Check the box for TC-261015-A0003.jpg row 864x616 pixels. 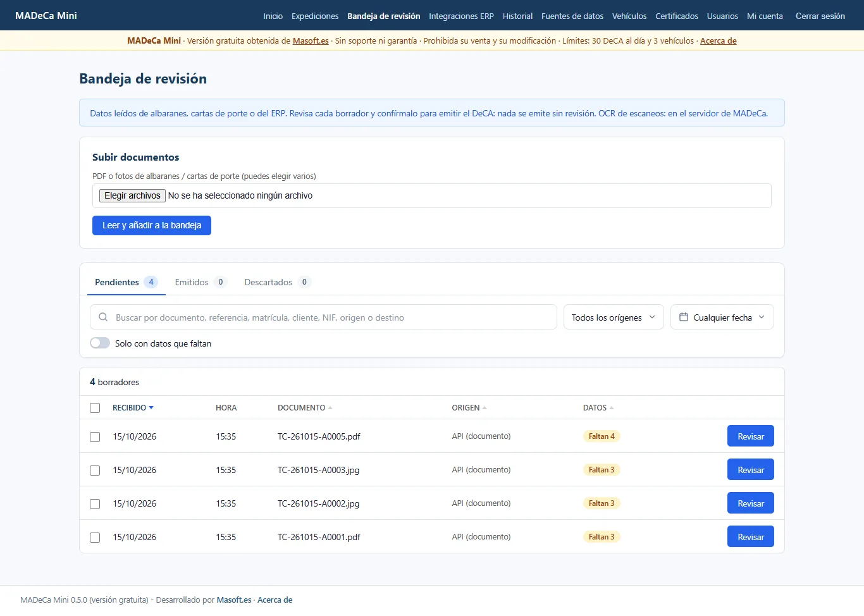[x=95, y=471]
